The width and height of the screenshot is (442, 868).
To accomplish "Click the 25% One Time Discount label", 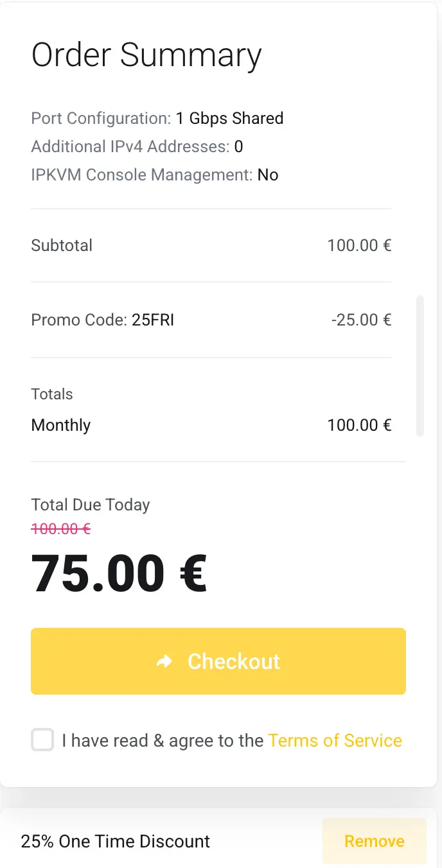I will pyautogui.click(x=115, y=841).
